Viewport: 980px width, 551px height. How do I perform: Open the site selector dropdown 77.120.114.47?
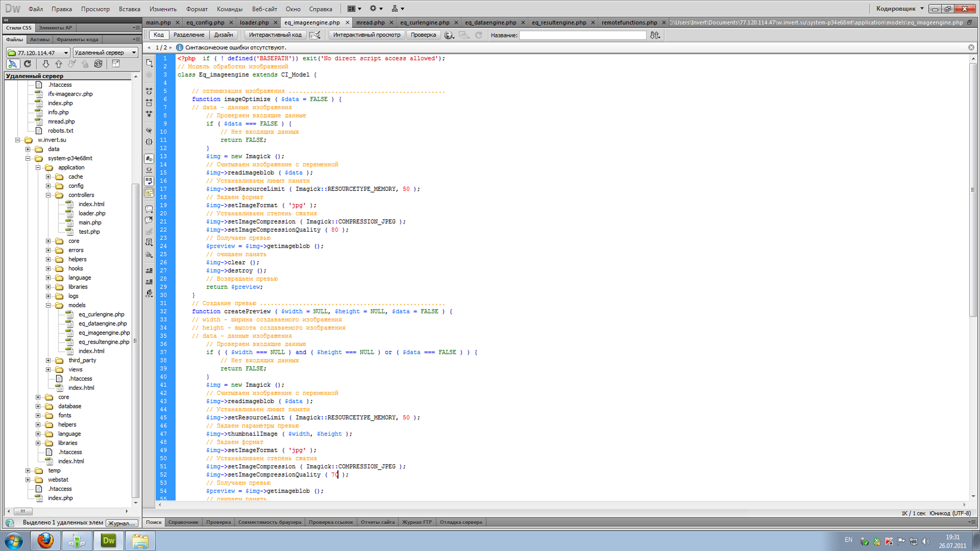click(x=38, y=52)
